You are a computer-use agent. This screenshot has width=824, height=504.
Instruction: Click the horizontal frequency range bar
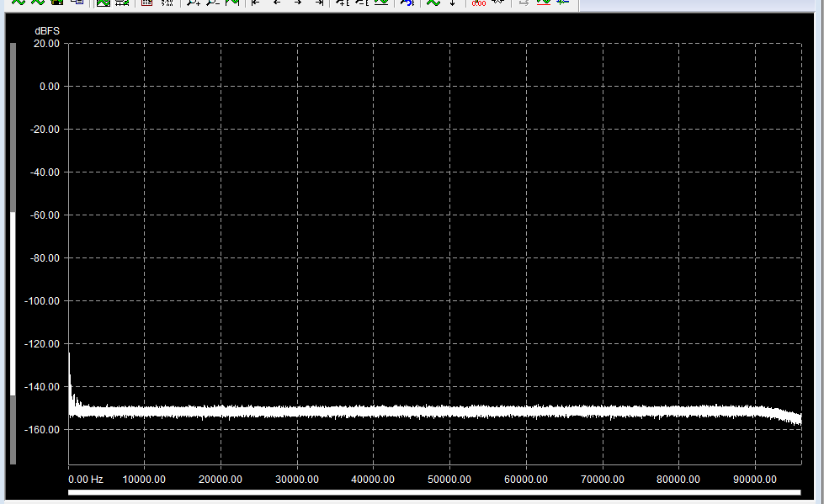click(434, 492)
